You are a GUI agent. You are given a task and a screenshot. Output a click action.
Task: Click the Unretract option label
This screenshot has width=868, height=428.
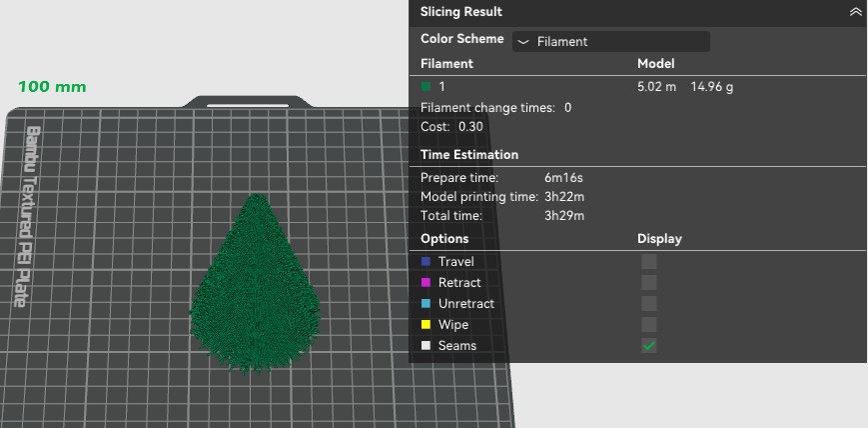pyautogui.click(x=466, y=304)
